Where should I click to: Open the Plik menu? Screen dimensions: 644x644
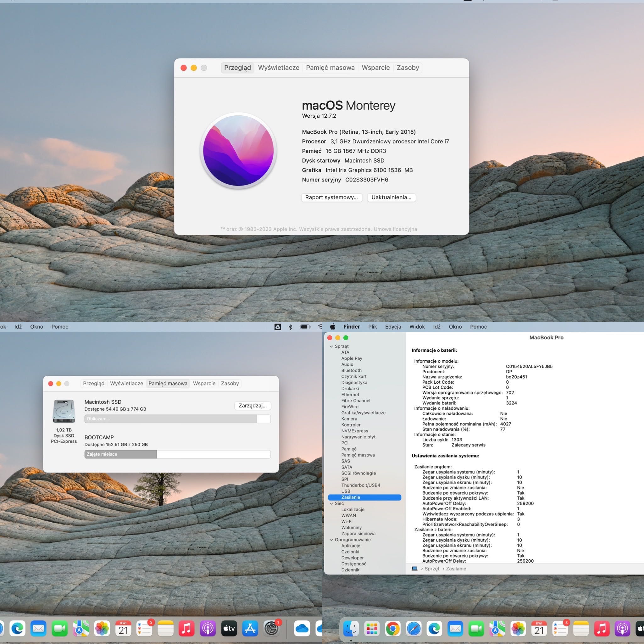[373, 327]
